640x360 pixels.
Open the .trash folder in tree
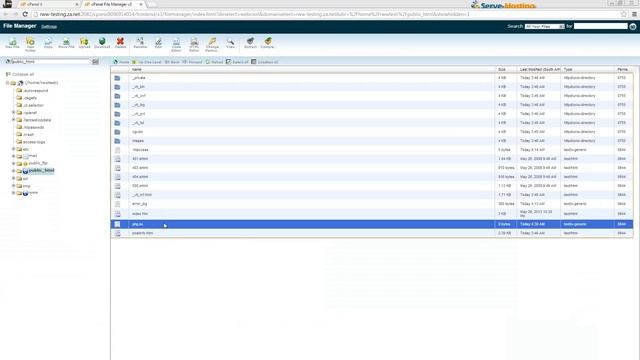[x=28, y=134]
